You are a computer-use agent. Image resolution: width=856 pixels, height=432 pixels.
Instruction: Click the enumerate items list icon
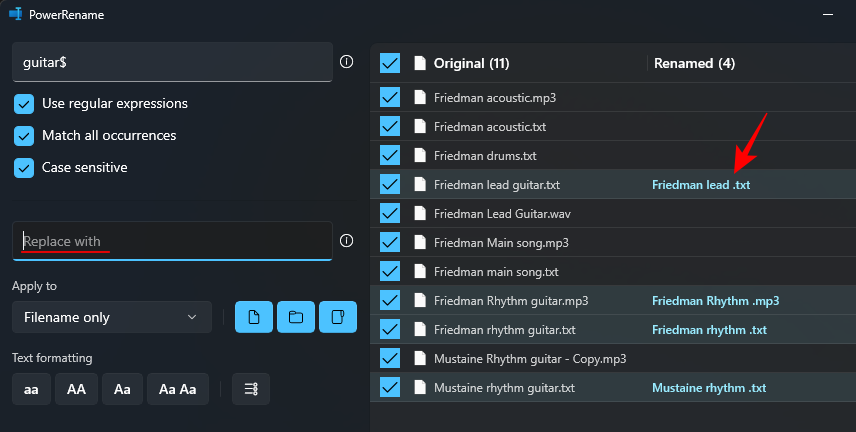coord(251,389)
